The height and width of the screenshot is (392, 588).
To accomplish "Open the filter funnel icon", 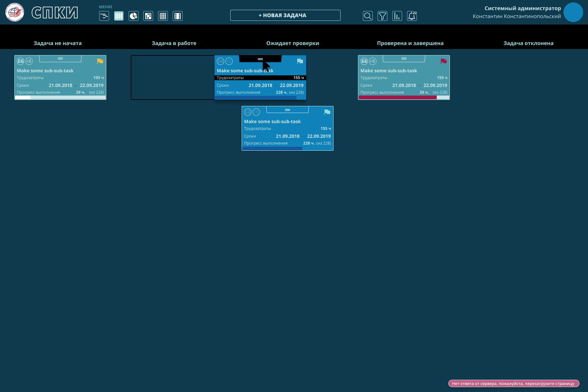I will pos(383,16).
